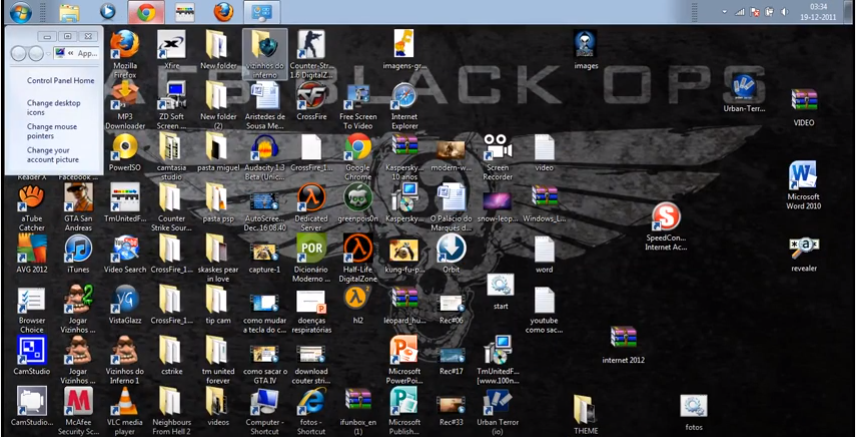Show hidden tray icons arrow
Image resolution: width=856 pixels, height=437 pixels.
click(724, 11)
